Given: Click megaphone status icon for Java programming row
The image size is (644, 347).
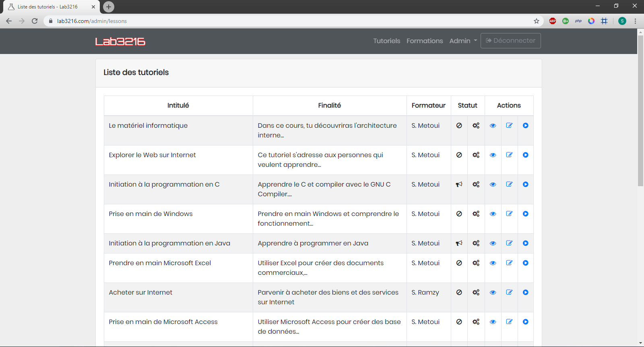Looking at the screenshot, I should 459,243.
